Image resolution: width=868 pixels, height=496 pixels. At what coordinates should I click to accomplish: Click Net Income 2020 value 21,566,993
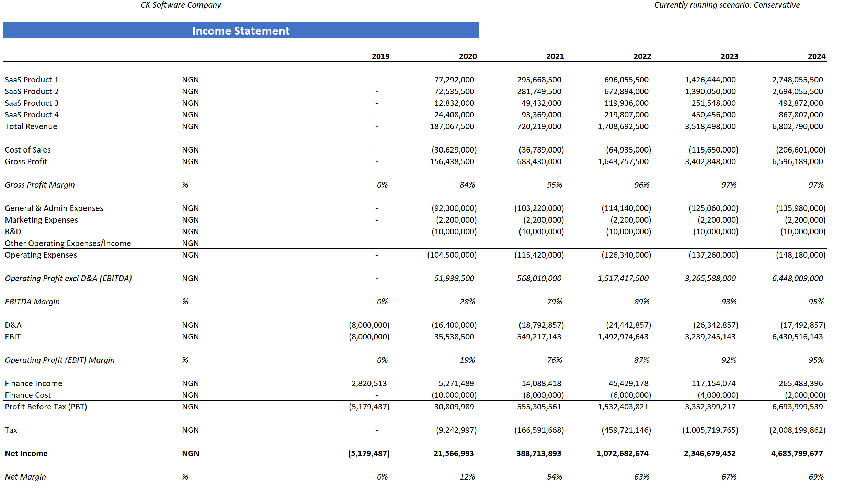point(454,453)
